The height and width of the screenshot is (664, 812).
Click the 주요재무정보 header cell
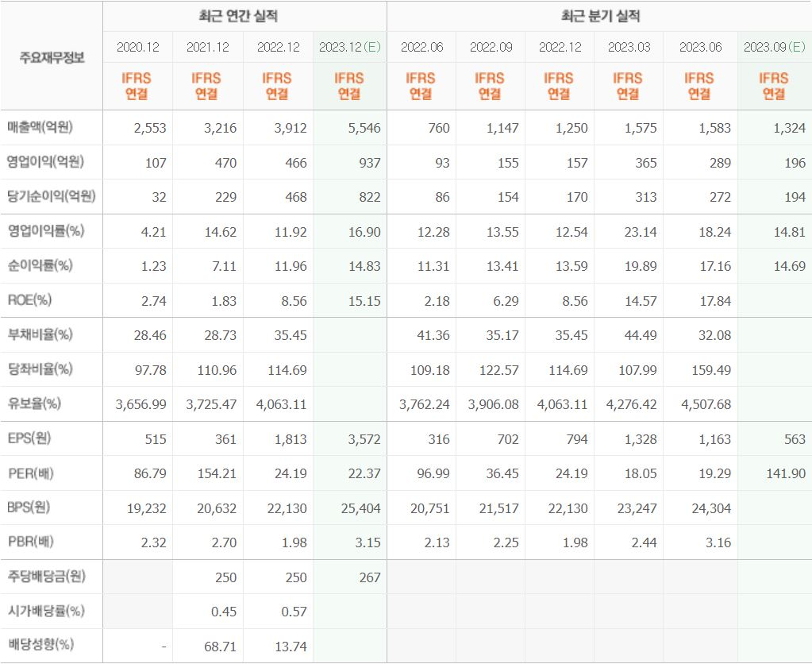tap(52, 56)
